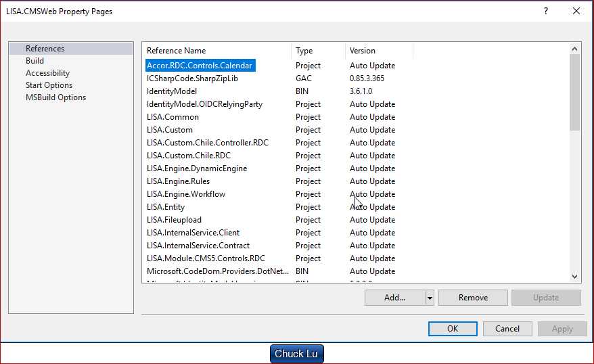Remove the selected reference

click(473, 298)
